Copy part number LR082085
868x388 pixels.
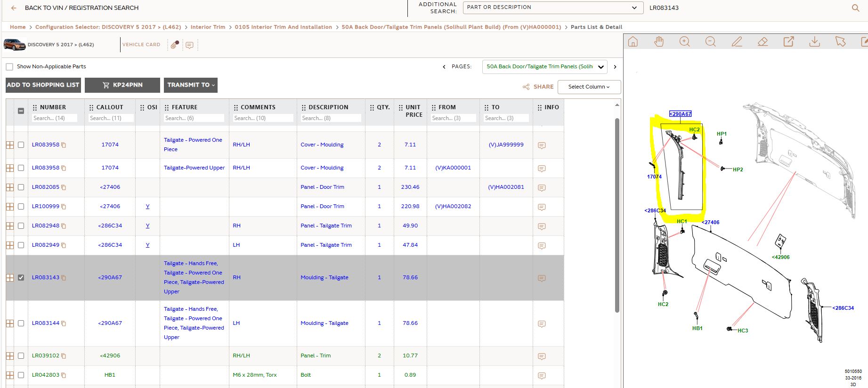point(64,187)
